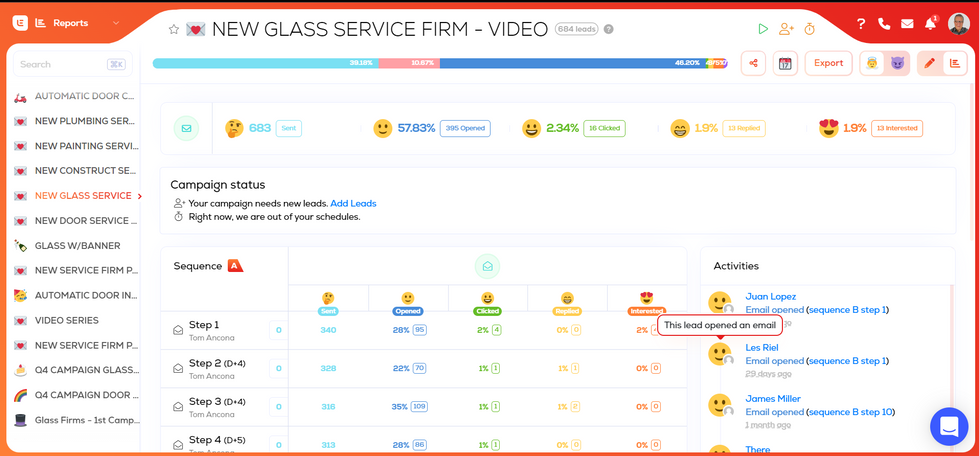Click the Add Leads link

(353, 204)
